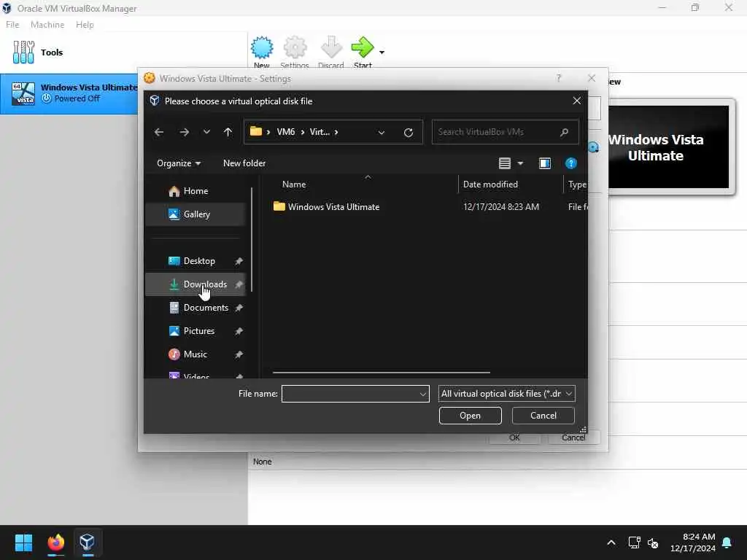The height and width of the screenshot is (560, 747).
Task: Expand the view options dropdown arrow
Action: pos(520,163)
